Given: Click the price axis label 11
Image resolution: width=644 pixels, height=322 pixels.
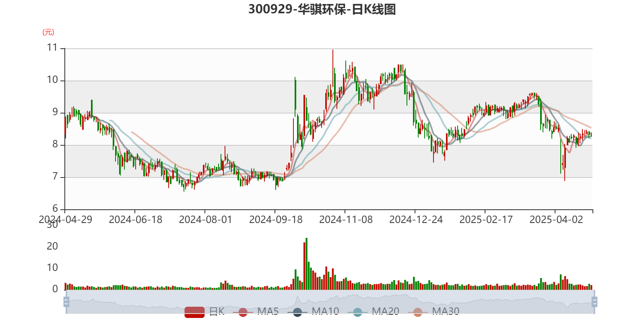Looking at the screenshot, I should tap(52, 48).
